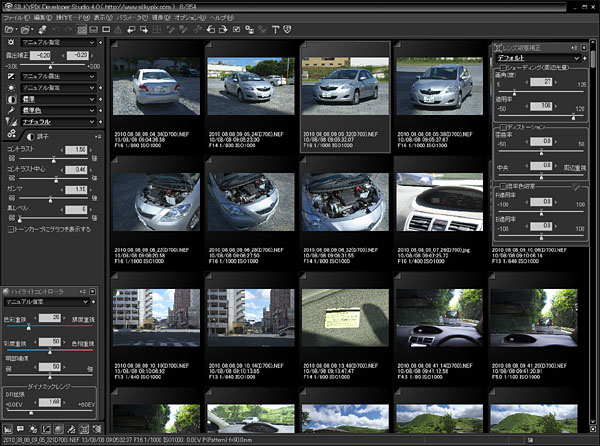The image size is (600, 446).
Task: Adjust the DR拡張 dynamic range slider
Action: coord(50,412)
